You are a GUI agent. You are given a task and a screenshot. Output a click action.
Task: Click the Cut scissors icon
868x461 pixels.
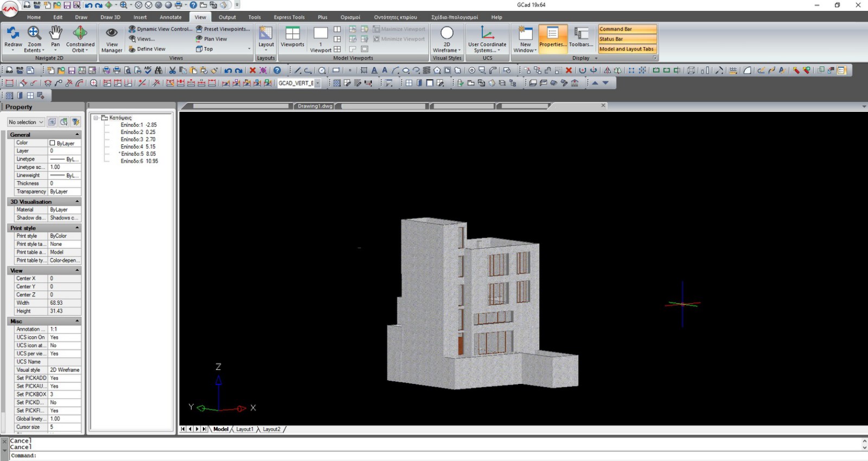(173, 70)
